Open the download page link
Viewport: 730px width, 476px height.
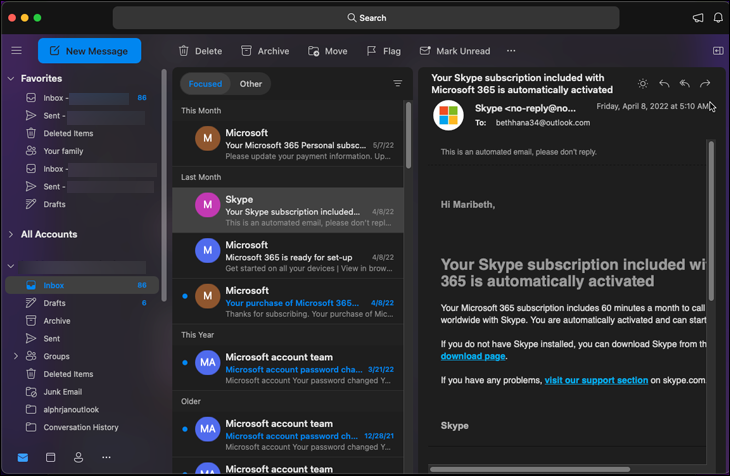point(474,356)
